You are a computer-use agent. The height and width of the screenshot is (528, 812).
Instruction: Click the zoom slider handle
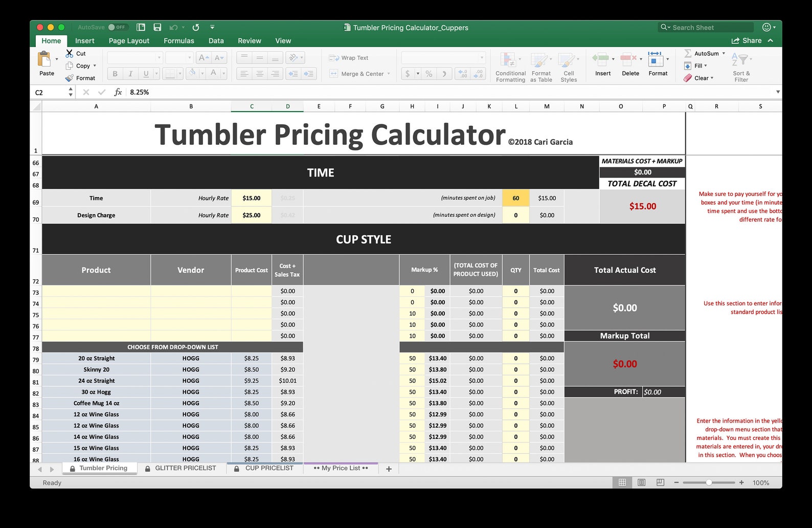709,482
